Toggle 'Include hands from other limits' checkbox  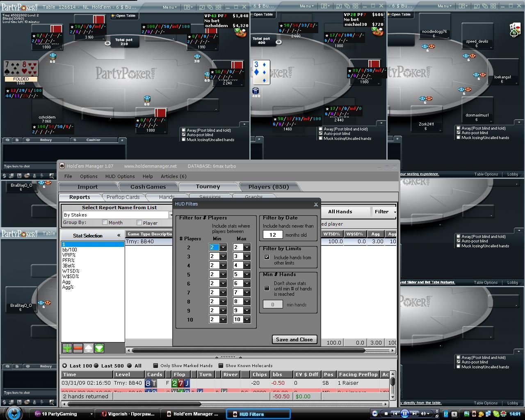(267, 257)
